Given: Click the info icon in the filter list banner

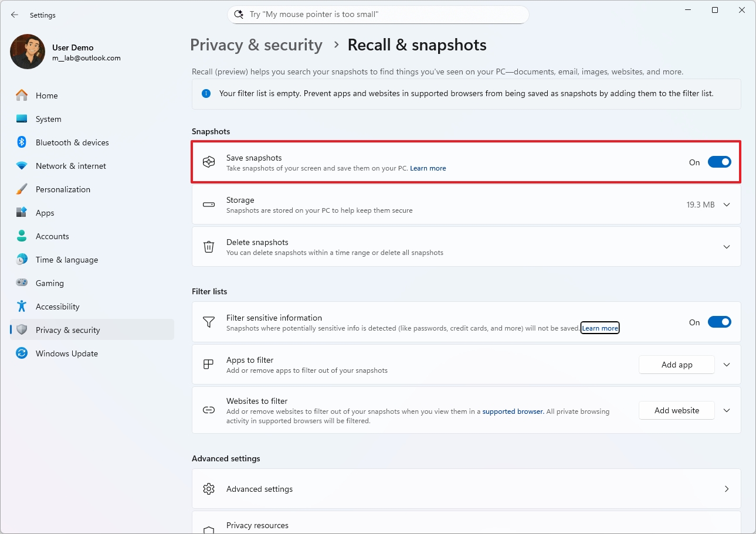Looking at the screenshot, I should [x=206, y=93].
